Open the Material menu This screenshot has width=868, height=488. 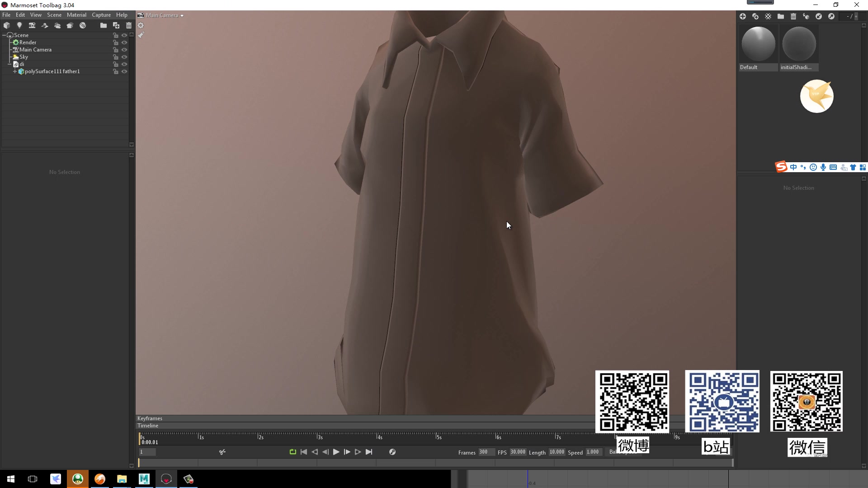[76, 15]
